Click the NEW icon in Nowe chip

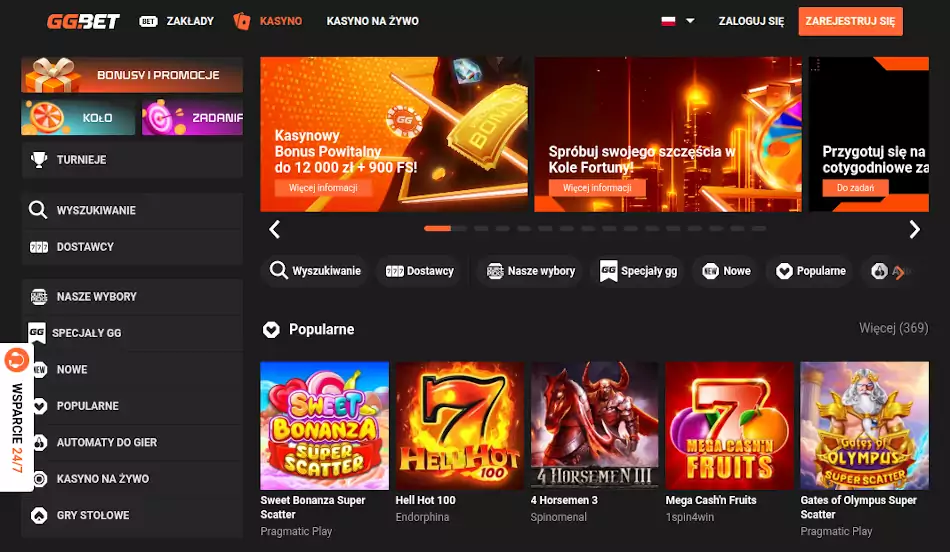710,271
